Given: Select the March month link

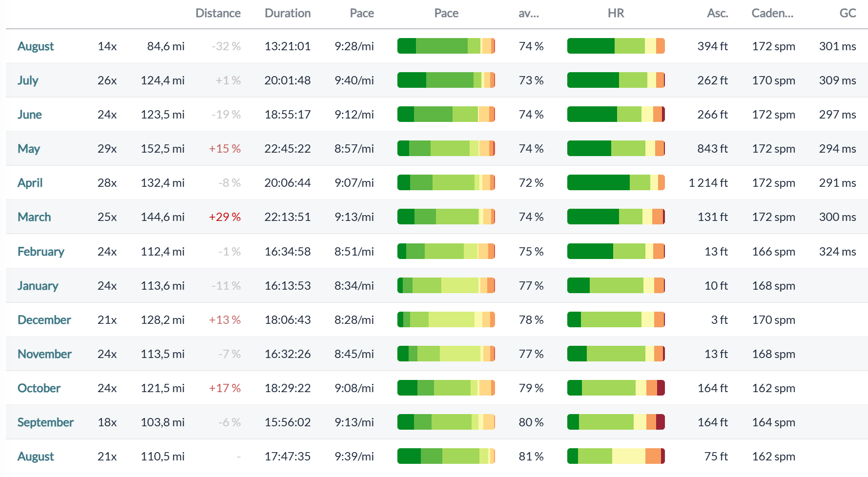Looking at the screenshot, I should pos(34,217).
